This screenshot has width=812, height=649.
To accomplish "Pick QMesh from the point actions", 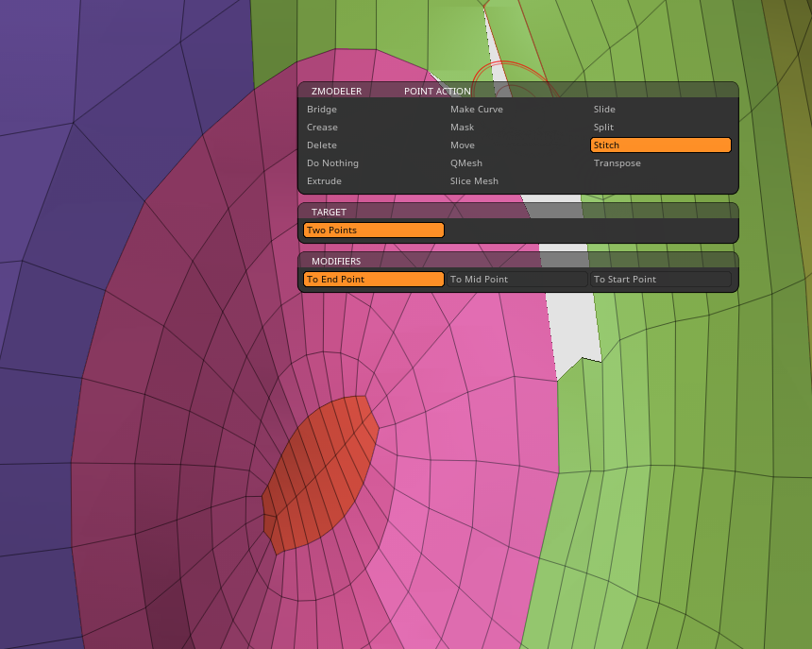I will (x=465, y=163).
